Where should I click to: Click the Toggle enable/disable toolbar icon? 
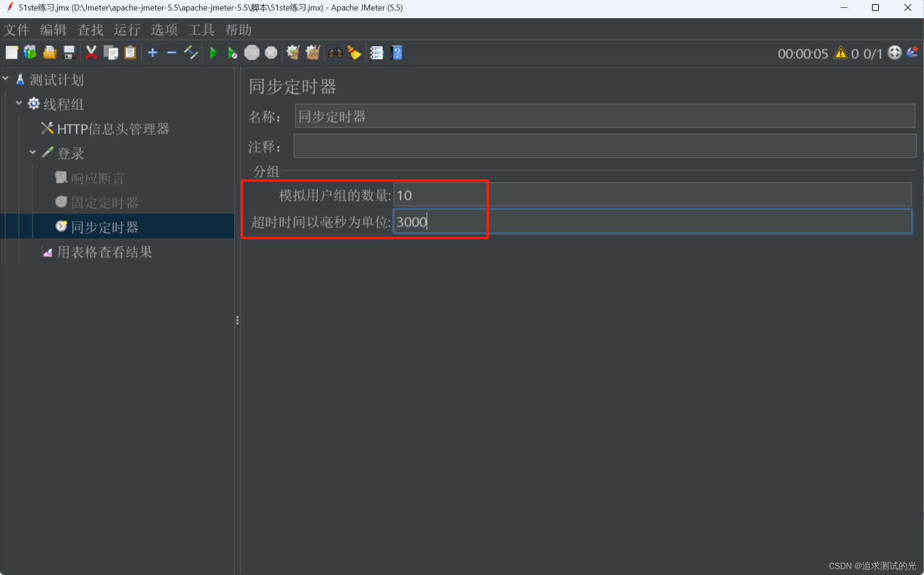pyautogui.click(x=191, y=53)
